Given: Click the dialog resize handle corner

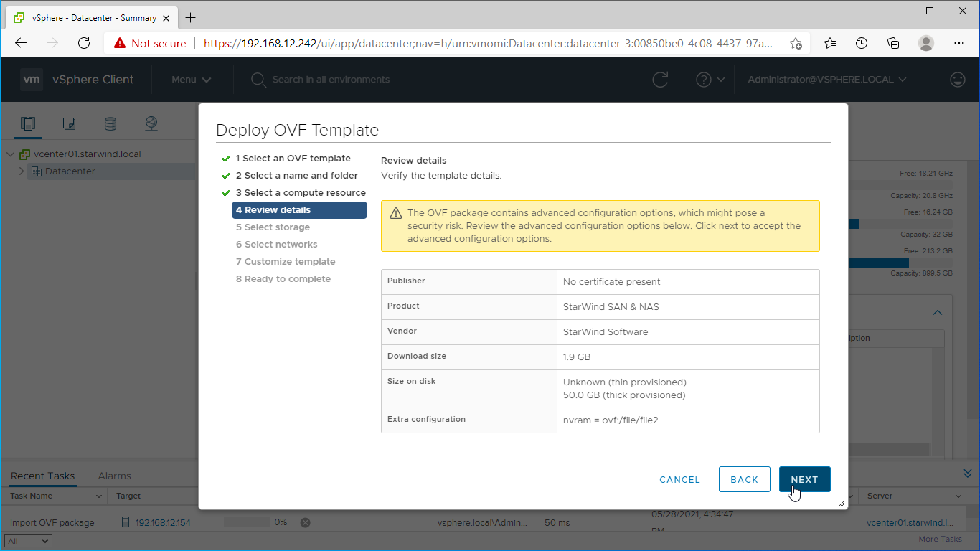Looking at the screenshot, I should pos(841,504).
